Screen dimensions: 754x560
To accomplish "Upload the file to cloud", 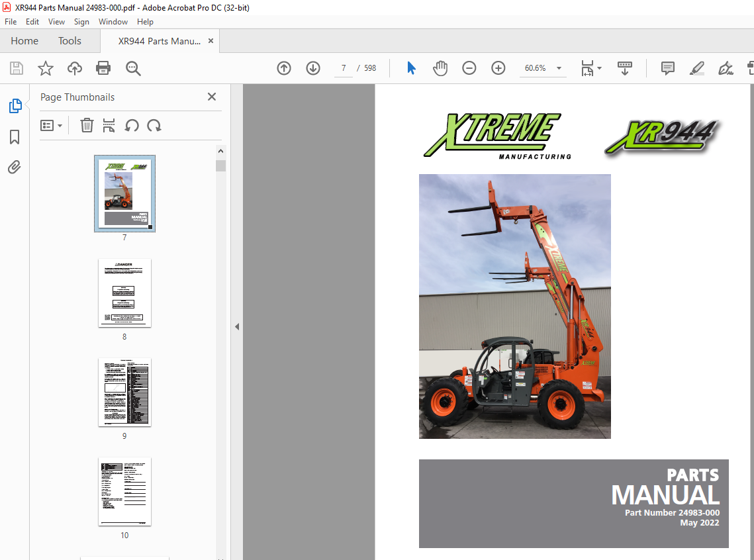I will 75,68.
